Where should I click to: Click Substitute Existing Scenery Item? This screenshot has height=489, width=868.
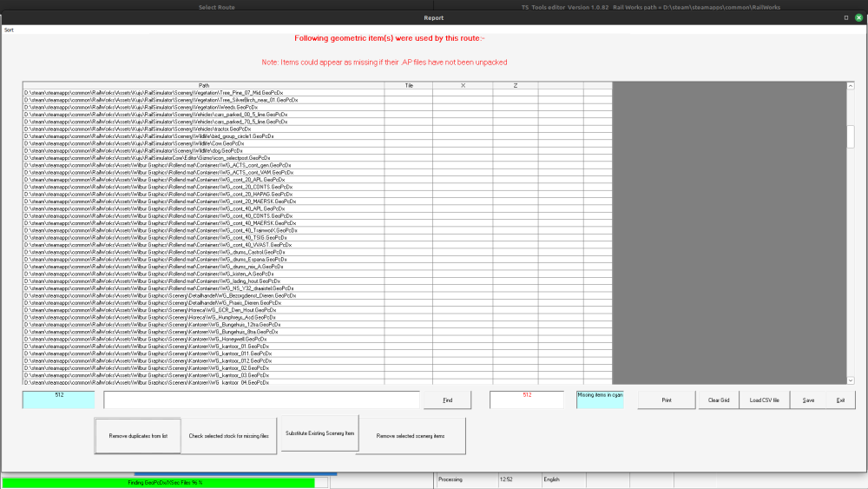point(319,433)
